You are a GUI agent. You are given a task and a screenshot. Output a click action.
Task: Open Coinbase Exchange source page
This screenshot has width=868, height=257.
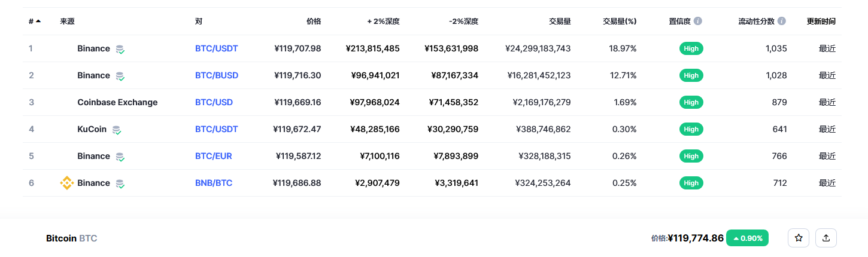(x=117, y=102)
